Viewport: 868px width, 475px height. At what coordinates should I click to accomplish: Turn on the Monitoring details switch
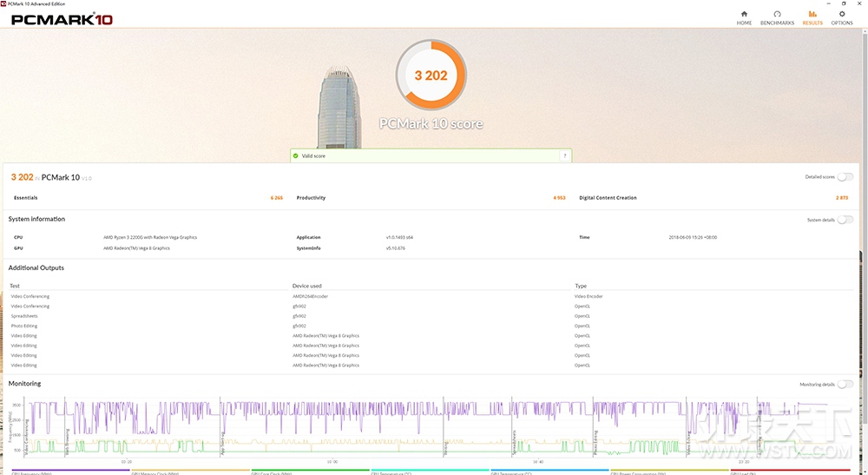[x=845, y=384]
